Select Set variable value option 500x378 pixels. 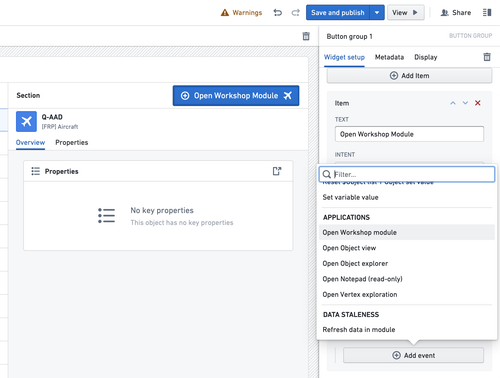pyautogui.click(x=407, y=197)
